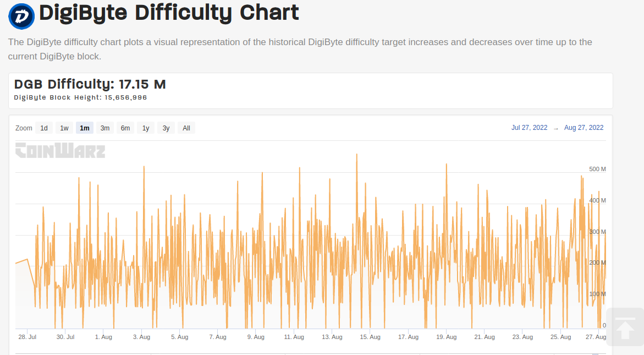
Task: Click the 13. Aug axis label
Action: pos(332,337)
